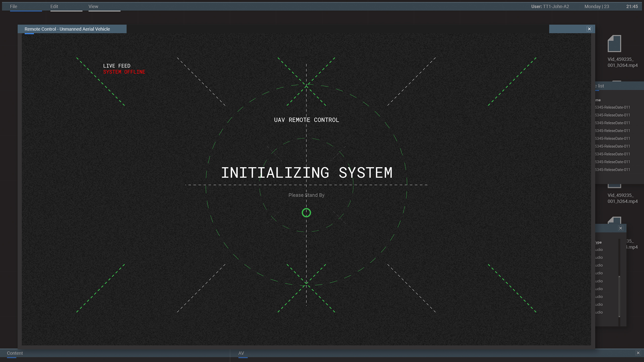This screenshot has height=362, width=644.
Task: Open the View menu
Action: (x=93, y=6)
